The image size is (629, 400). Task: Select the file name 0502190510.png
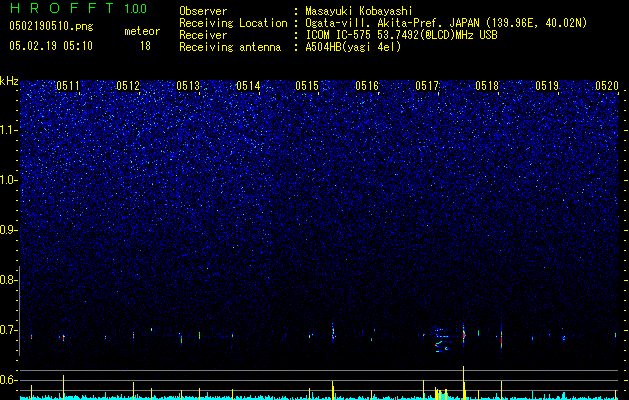pos(51,26)
